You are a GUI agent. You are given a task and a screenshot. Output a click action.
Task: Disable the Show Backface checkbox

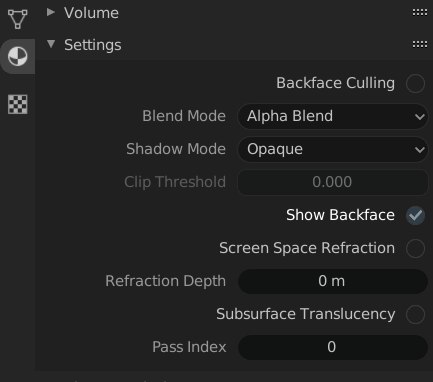415,215
